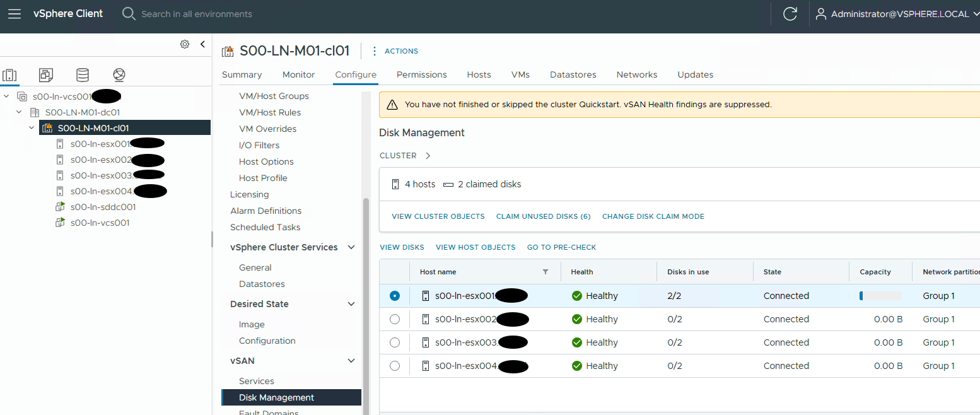Click the datacenter icon for S00-LN-M01-dc01
The image size is (980, 415).
point(35,112)
